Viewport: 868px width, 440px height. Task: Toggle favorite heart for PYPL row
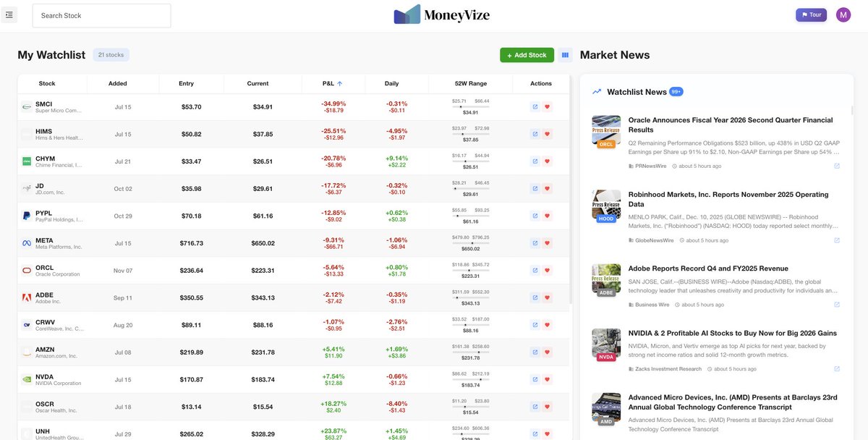click(547, 216)
